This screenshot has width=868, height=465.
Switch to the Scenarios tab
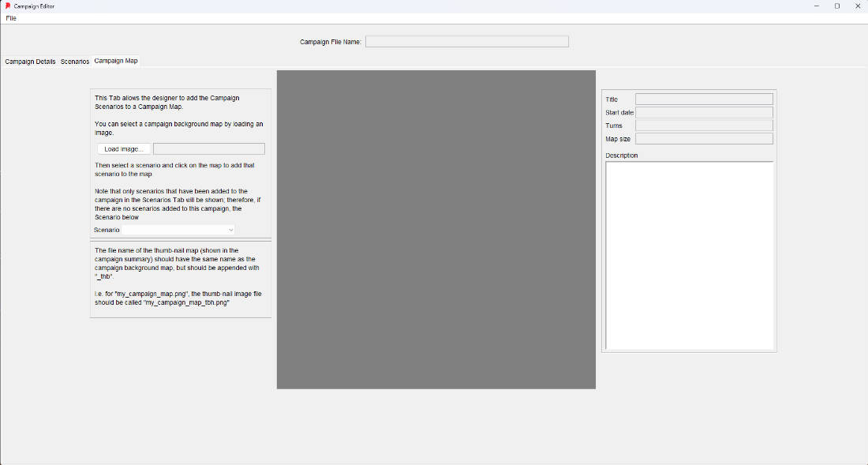[x=75, y=62]
